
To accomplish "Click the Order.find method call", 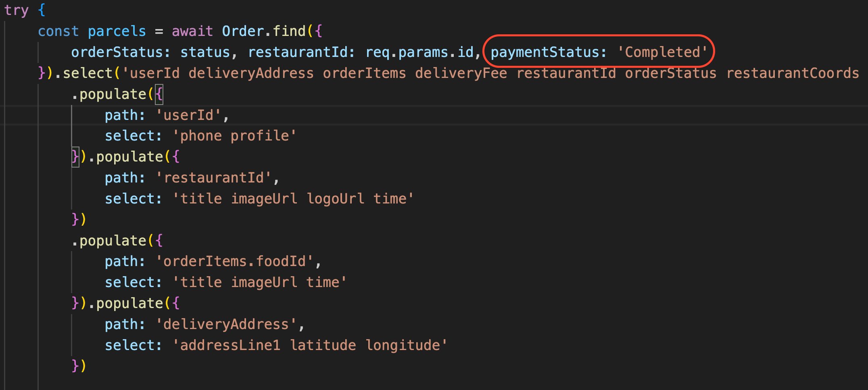I will pyautogui.click(x=264, y=31).
